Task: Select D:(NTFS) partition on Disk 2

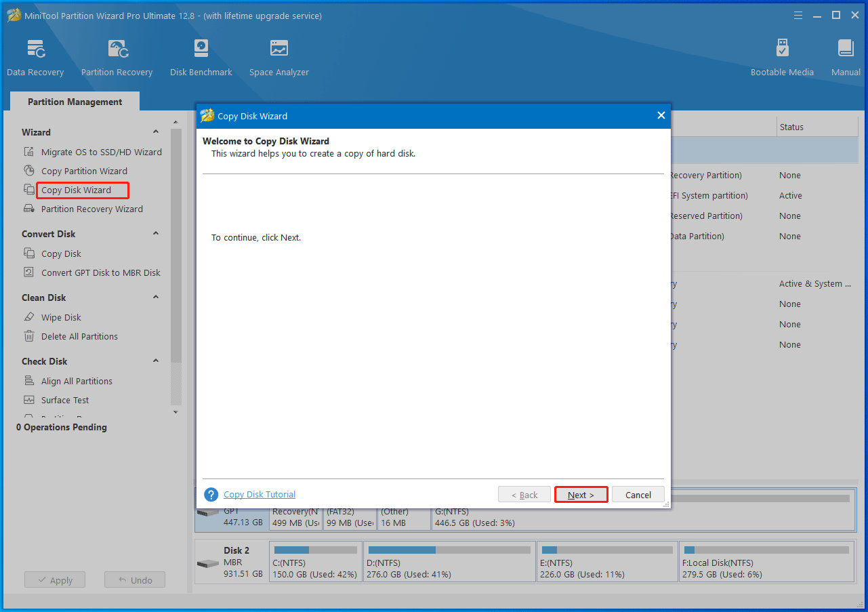Action: pos(449,561)
